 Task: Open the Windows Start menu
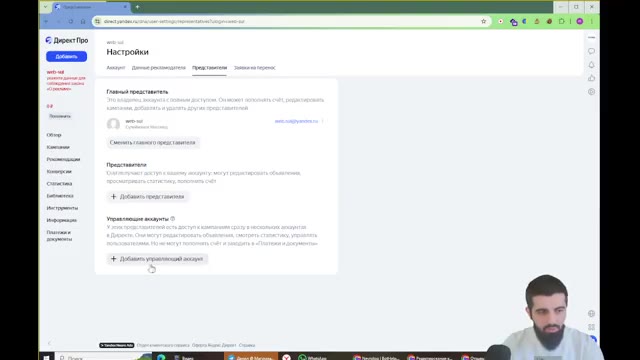[x=47, y=357]
